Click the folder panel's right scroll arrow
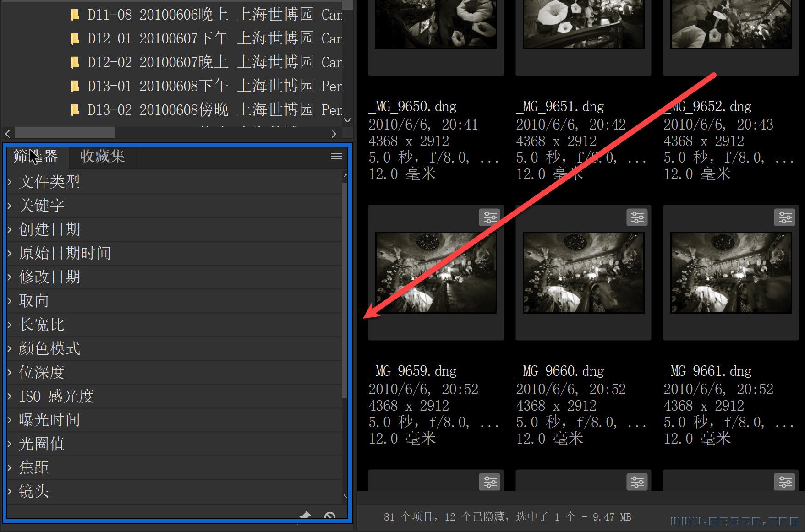 tap(334, 134)
